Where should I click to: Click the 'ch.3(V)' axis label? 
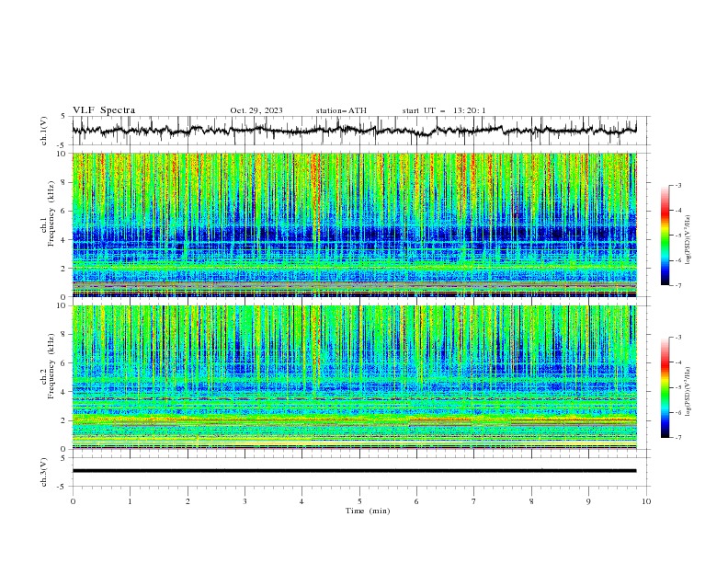pos(43,472)
